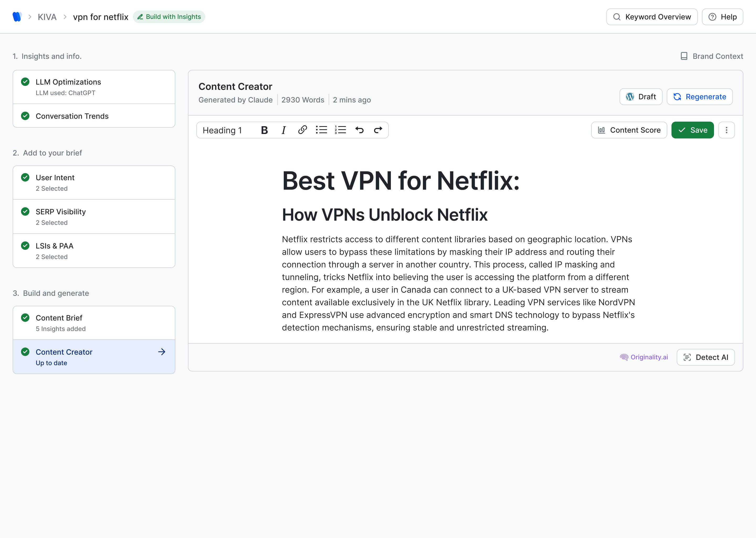Open the three-dot more options menu
This screenshot has height=538, width=756.
(727, 130)
